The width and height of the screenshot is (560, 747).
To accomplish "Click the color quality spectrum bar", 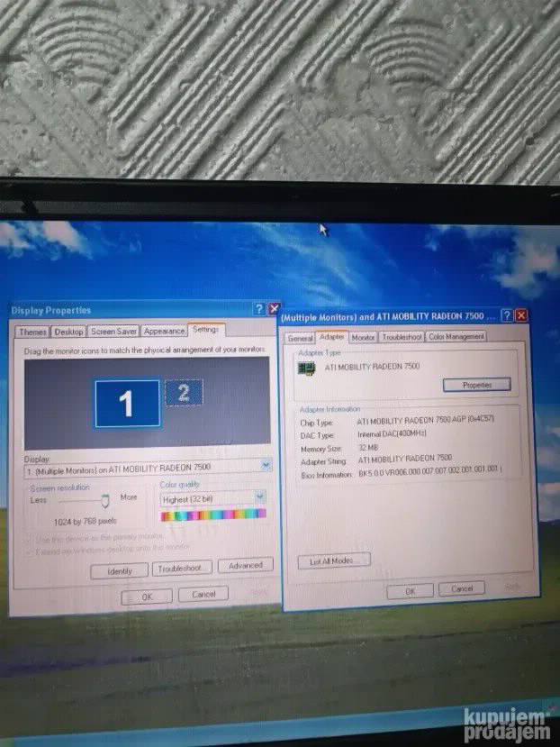I will 213,515.
